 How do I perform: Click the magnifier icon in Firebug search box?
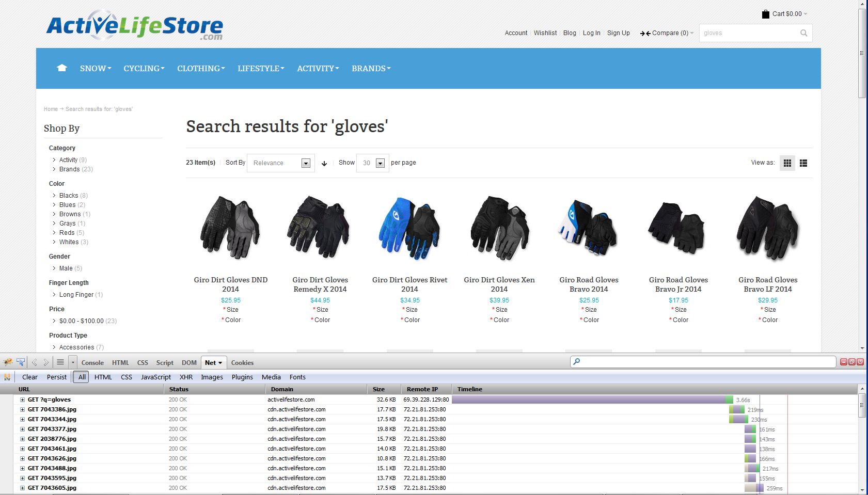pos(577,362)
